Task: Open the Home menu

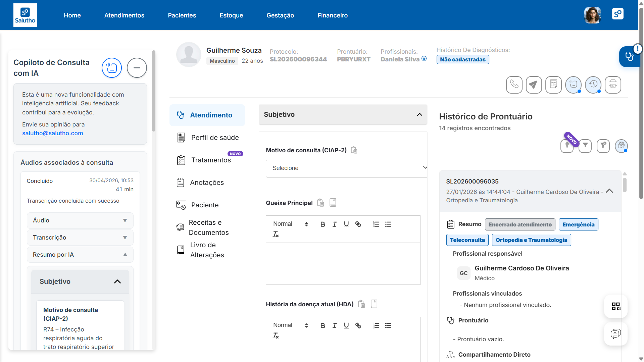Action: tap(72, 15)
